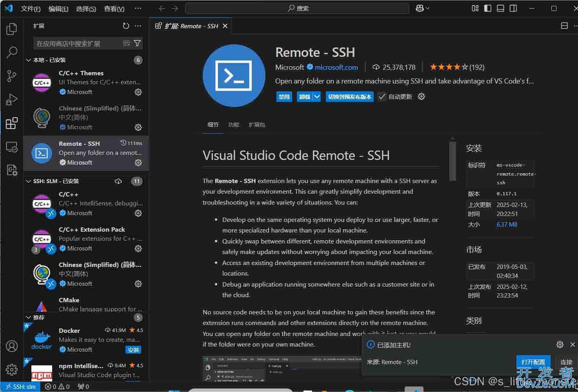Image resolution: width=578 pixels, height=392 pixels.
Task: Open the extensions filter funnel
Action: 137,43
